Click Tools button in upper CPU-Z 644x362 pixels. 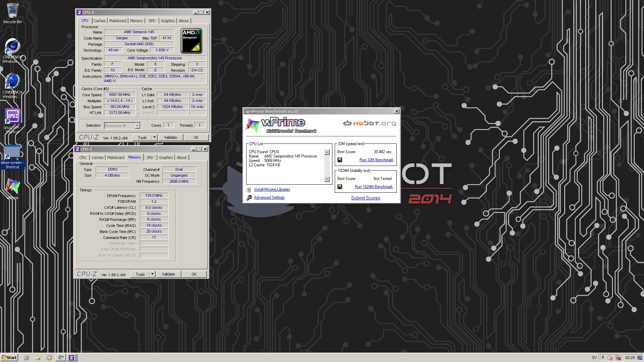[142, 137]
